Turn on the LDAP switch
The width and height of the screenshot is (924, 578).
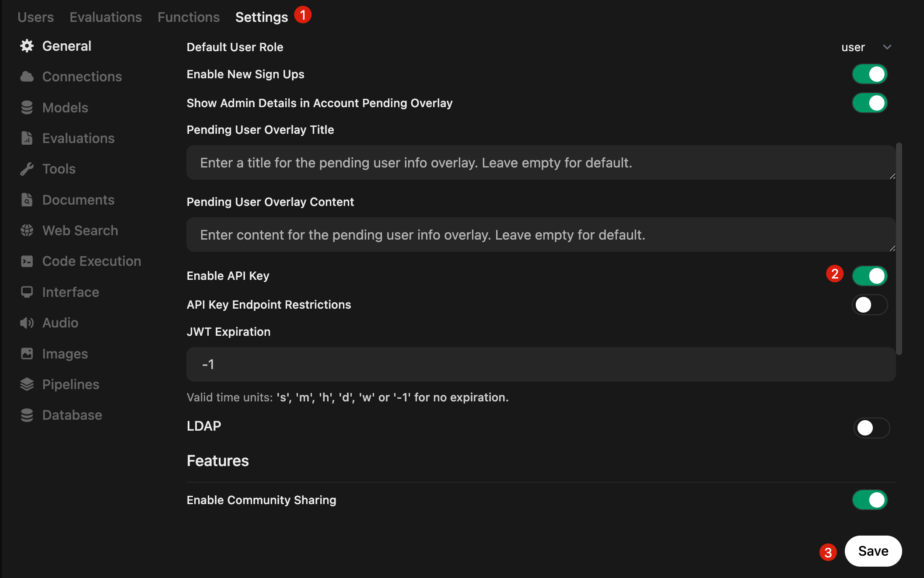[x=871, y=428]
